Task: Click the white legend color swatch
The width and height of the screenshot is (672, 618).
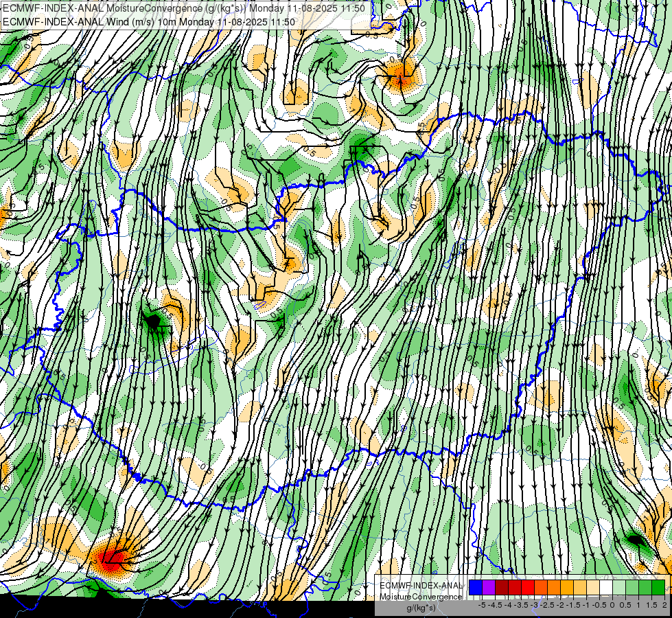Action: (606, 588)
